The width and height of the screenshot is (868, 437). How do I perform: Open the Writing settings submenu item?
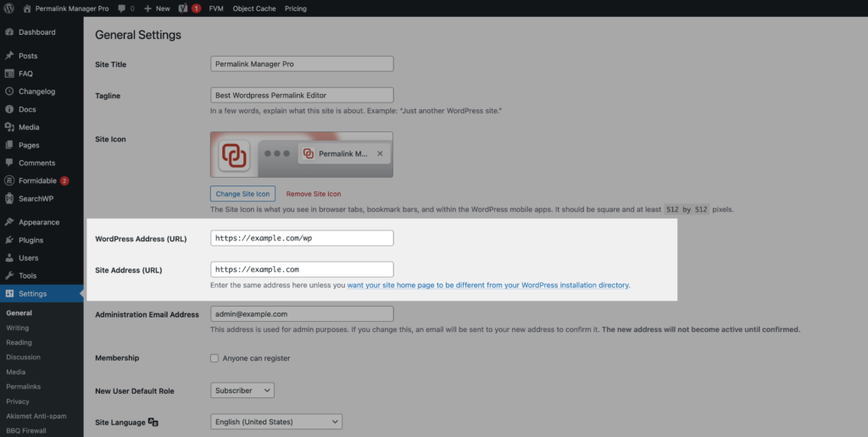point(17,328)
